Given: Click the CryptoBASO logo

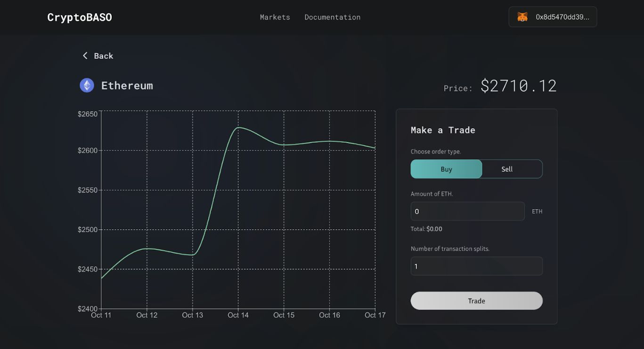Looking at the screenshot, I should point(80,17).
